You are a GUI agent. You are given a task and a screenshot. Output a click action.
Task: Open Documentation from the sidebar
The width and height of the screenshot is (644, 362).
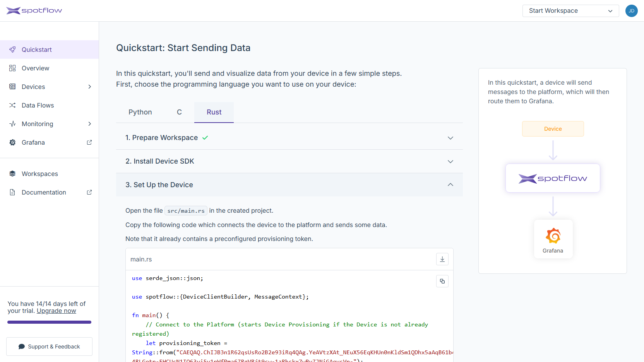[x=50, y=192]
